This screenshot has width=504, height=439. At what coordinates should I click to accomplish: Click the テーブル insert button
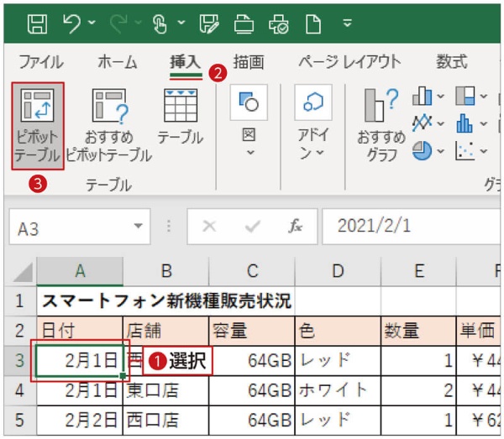[181, 116]
